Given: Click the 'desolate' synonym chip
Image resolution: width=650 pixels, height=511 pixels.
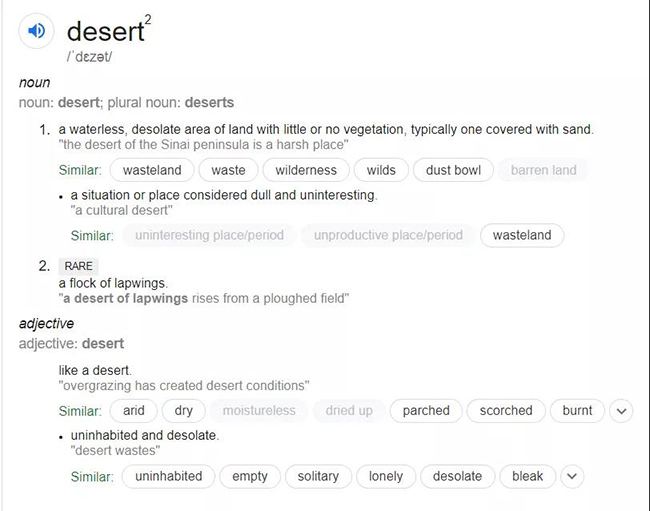Looking at the screenshot, I should click(457, 476).
